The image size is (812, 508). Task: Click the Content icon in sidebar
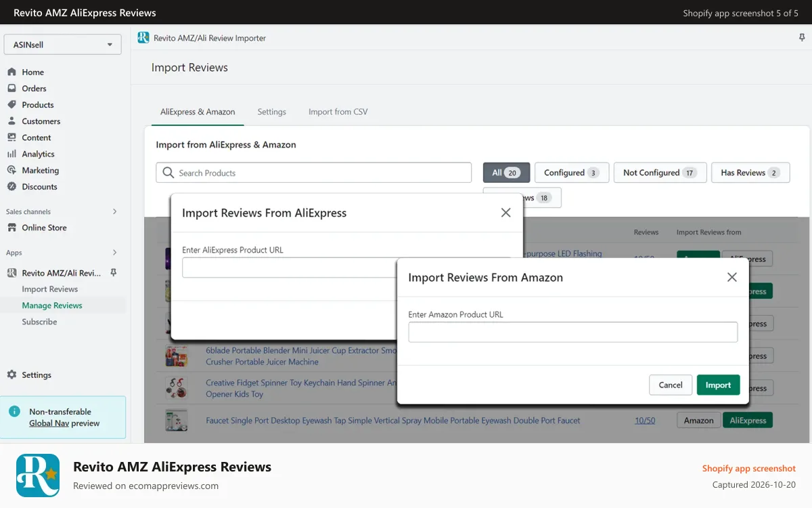(12, 137)
